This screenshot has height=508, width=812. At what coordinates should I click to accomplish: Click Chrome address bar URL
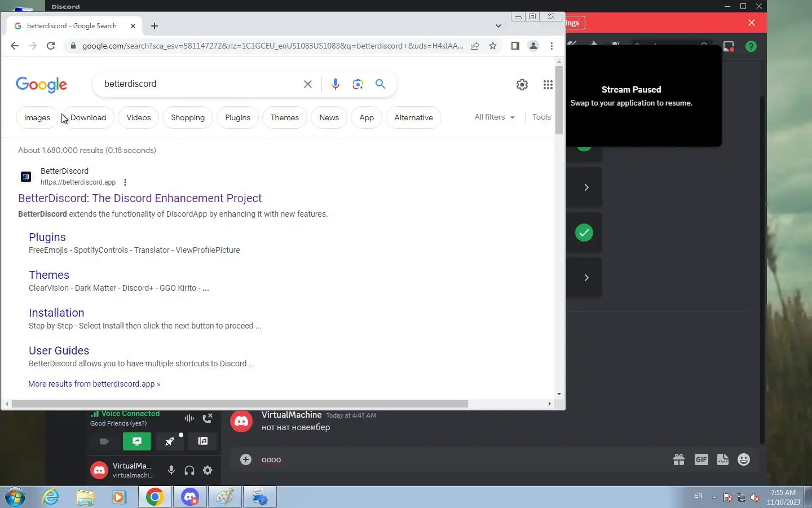273,46
